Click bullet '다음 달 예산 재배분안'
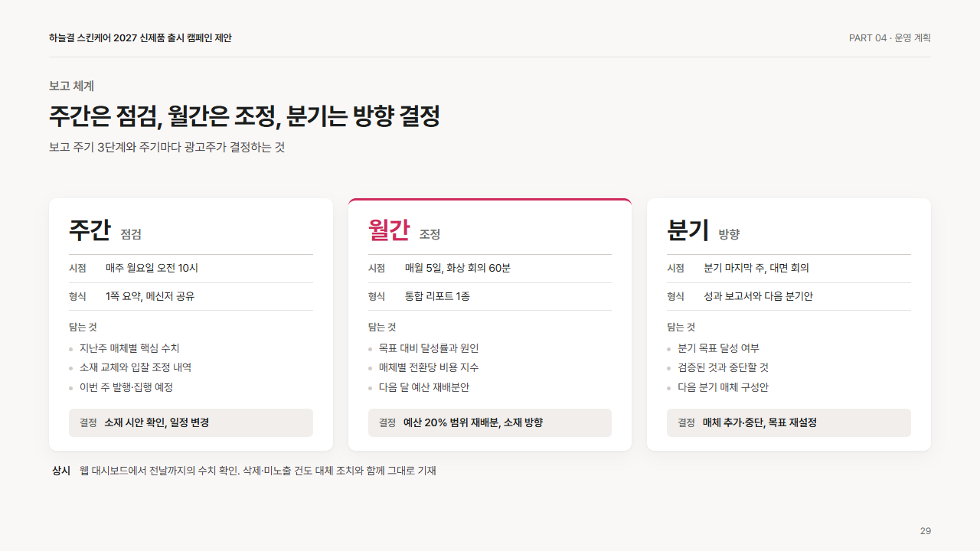980x551 pixels. tap(424, 388)
